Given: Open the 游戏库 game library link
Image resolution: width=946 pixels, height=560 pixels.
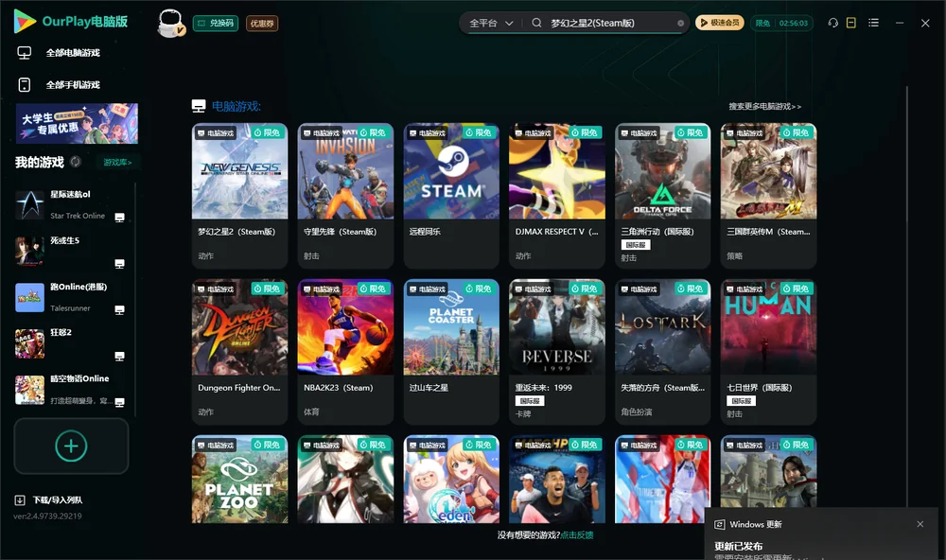Looking at the screenshot, I should [x=117, y=163].
